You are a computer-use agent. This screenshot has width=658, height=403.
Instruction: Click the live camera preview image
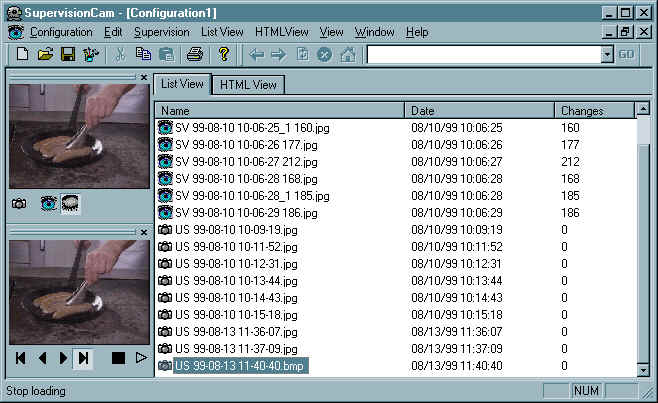[79, 136]
